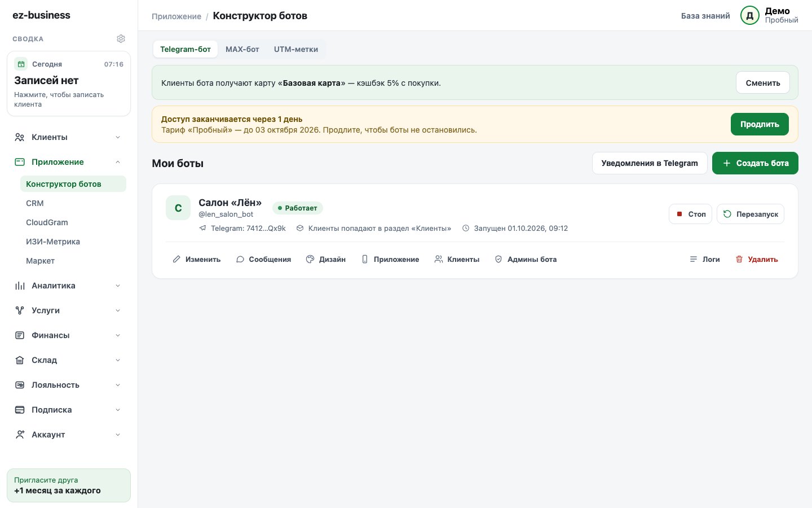Click the Сменить card button
812x508 pixels.
coord(763,83)
